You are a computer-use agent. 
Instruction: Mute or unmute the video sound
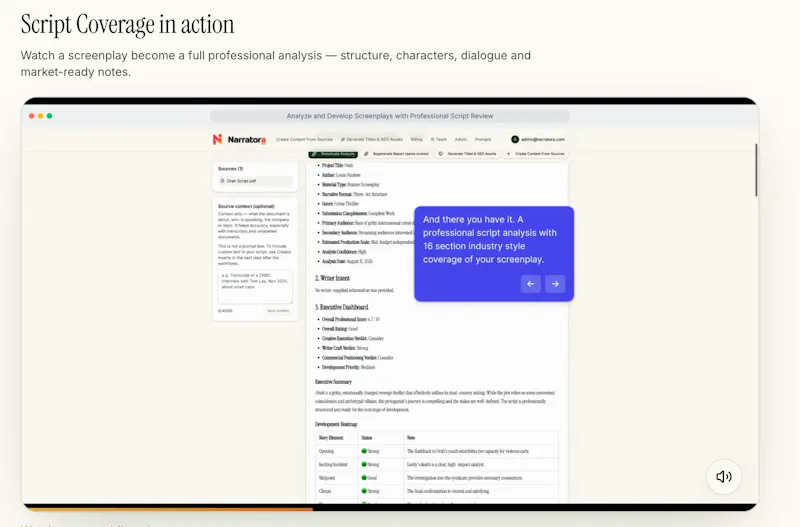pos(723,476)
